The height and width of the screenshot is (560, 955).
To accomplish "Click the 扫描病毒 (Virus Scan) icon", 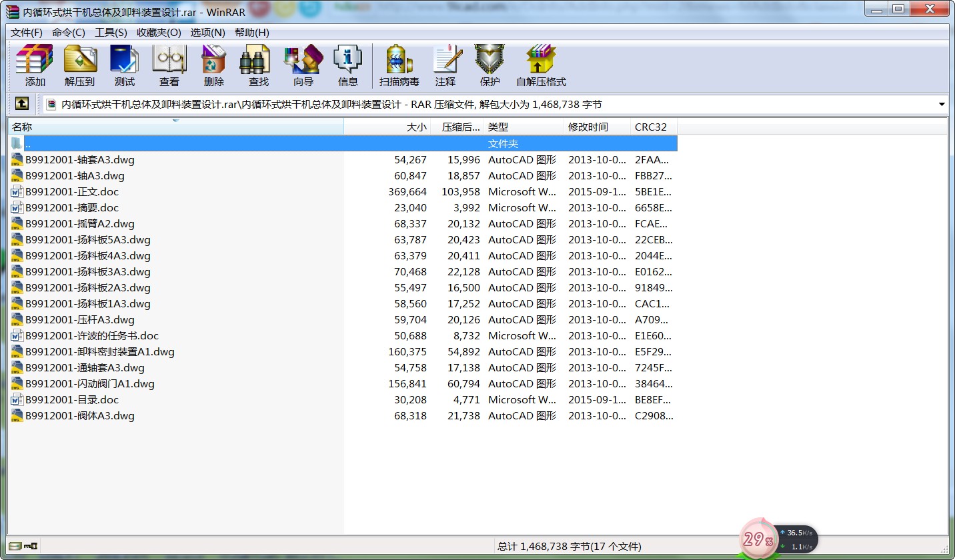I will [399, 65].
